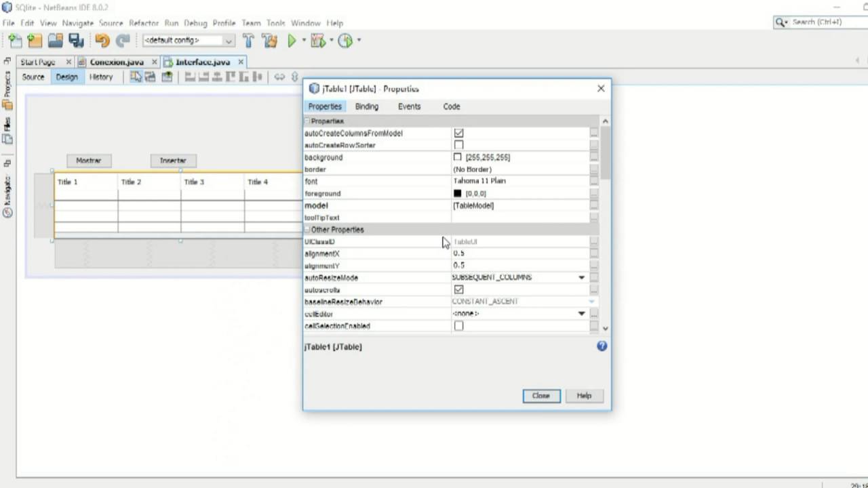
Task: Open ellipsis editor for font property
Action: pos(594,181)
